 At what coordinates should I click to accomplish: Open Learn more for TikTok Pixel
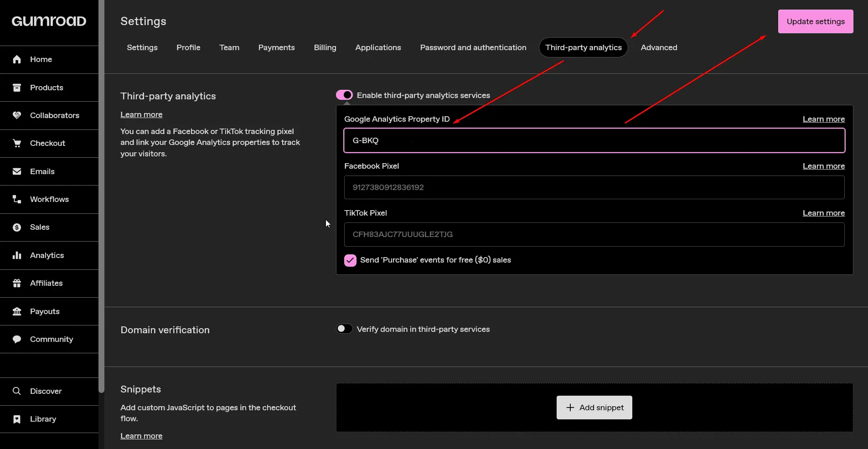point(823,213)
